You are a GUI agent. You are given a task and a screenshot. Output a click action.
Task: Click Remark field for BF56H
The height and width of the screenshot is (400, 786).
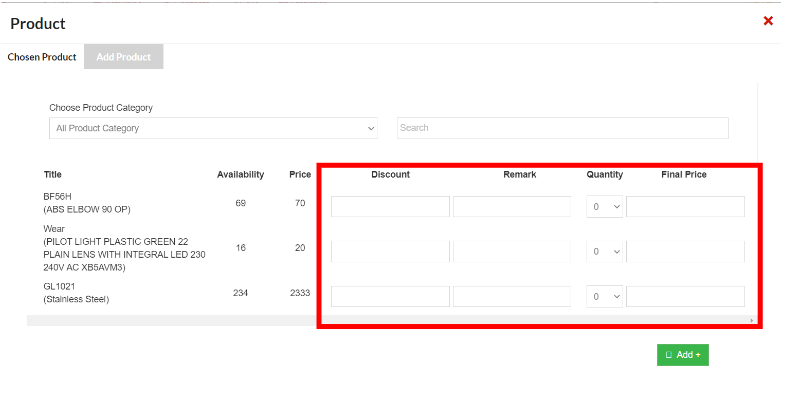click(511, 207)
